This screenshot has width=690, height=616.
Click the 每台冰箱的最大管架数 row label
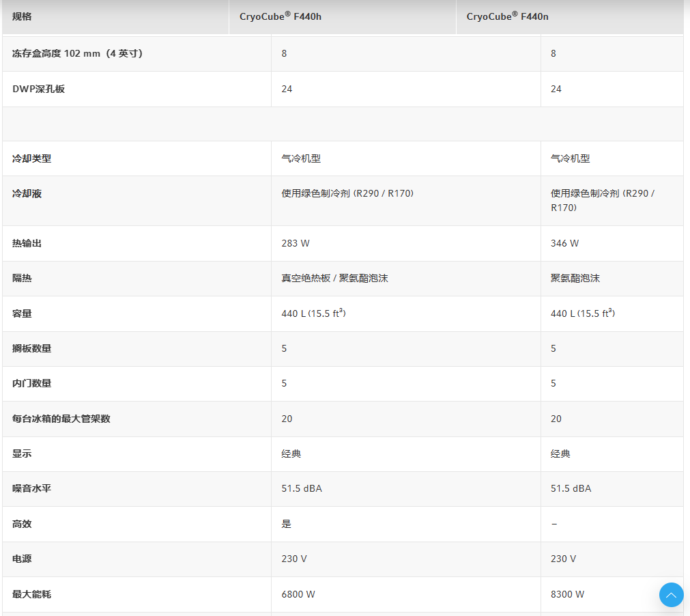coord(61,419)
